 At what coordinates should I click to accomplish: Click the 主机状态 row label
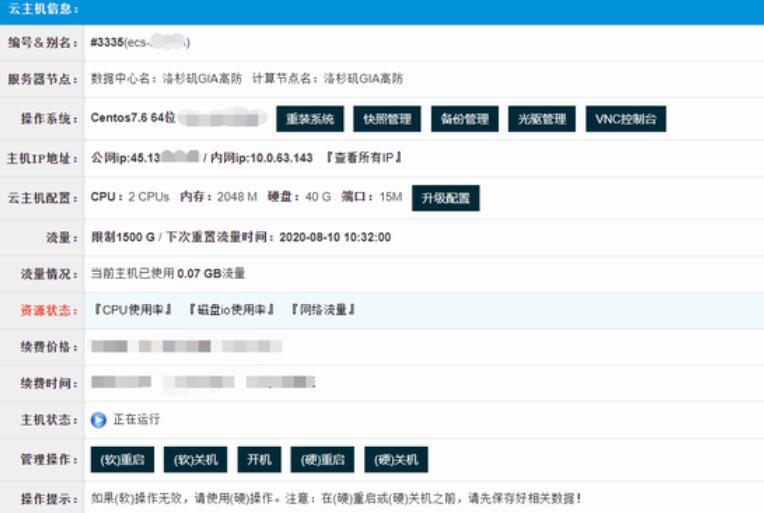tap(49, 420)
